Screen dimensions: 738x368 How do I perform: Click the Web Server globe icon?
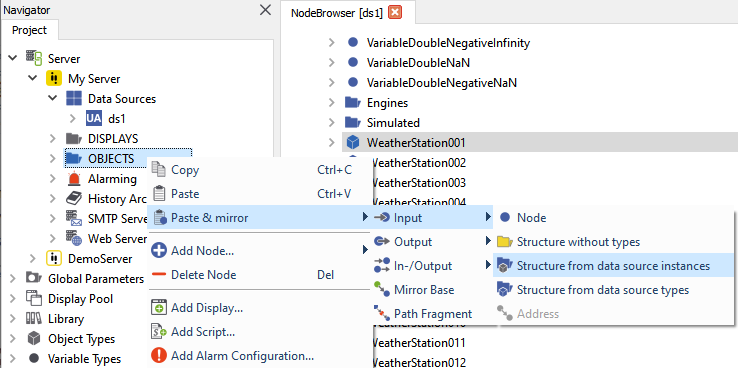click(74, 238)
